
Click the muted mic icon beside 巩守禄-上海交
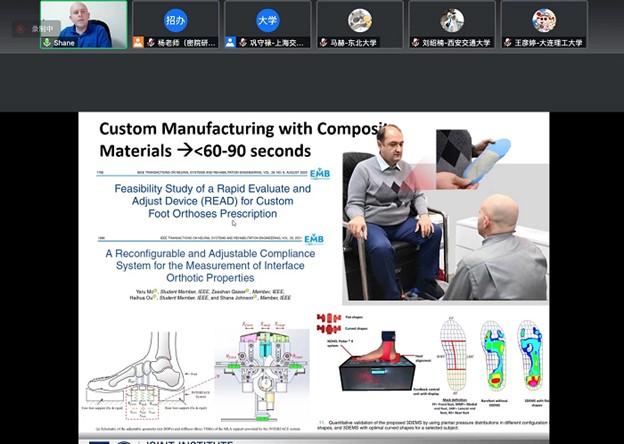[243, 43]
